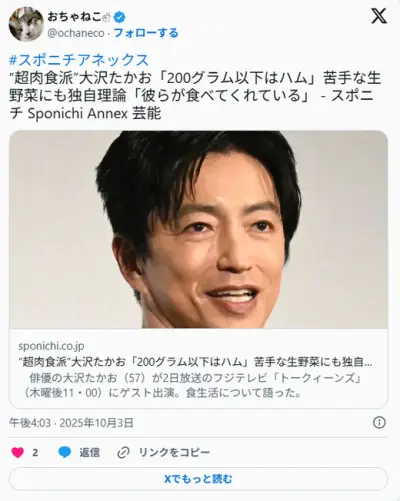Open the おちゃねこ display name
The height and width of the screenshot is (501, 400).
click(x=74, y=17)
